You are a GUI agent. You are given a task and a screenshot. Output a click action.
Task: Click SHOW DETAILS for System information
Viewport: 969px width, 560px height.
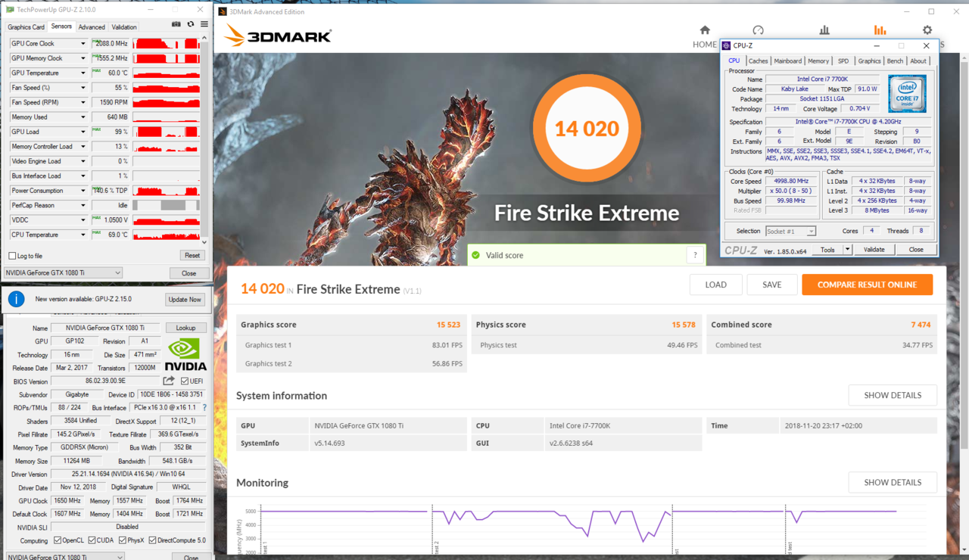tap(893, 395)
